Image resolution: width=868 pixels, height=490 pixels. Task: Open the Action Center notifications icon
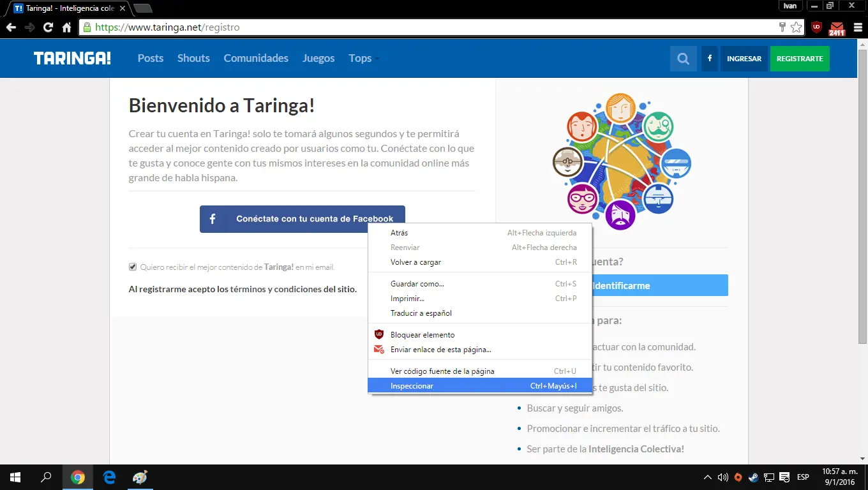point(784,477)
